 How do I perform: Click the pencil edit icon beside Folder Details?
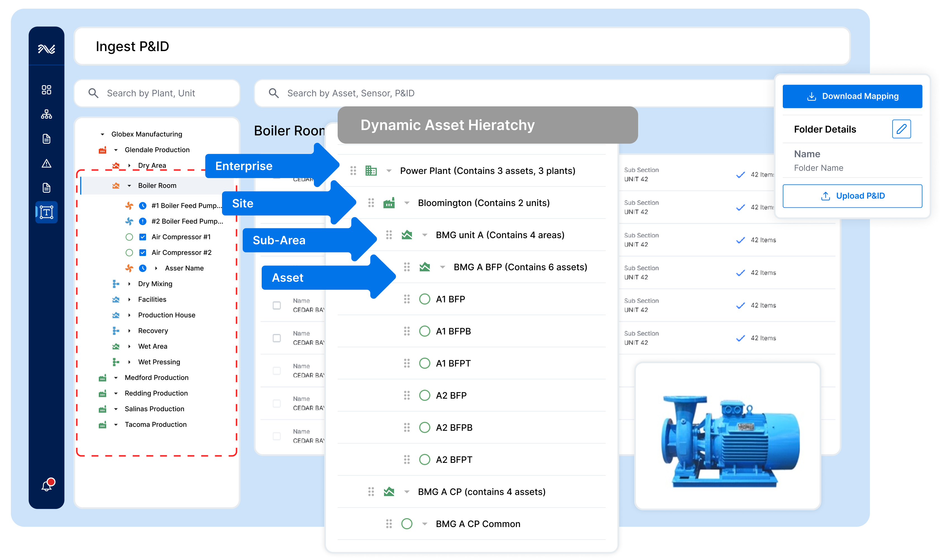[x=901, y=129]
